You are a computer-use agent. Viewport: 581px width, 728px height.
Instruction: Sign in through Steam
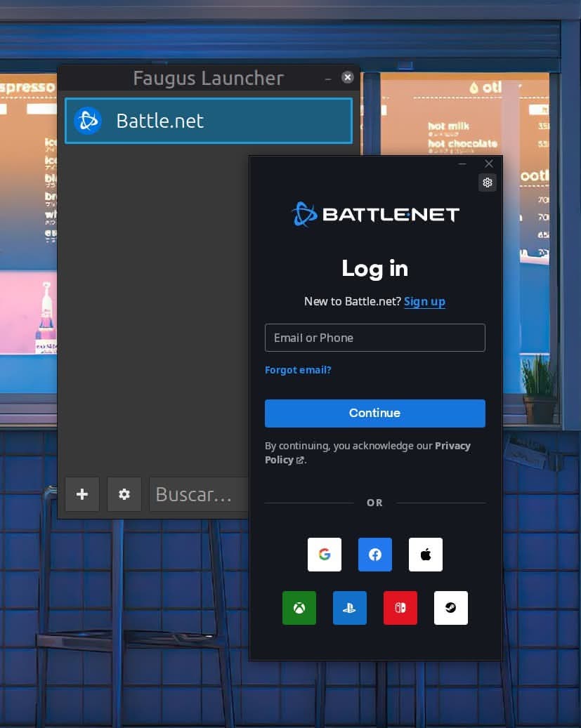(x=450, y=607)
